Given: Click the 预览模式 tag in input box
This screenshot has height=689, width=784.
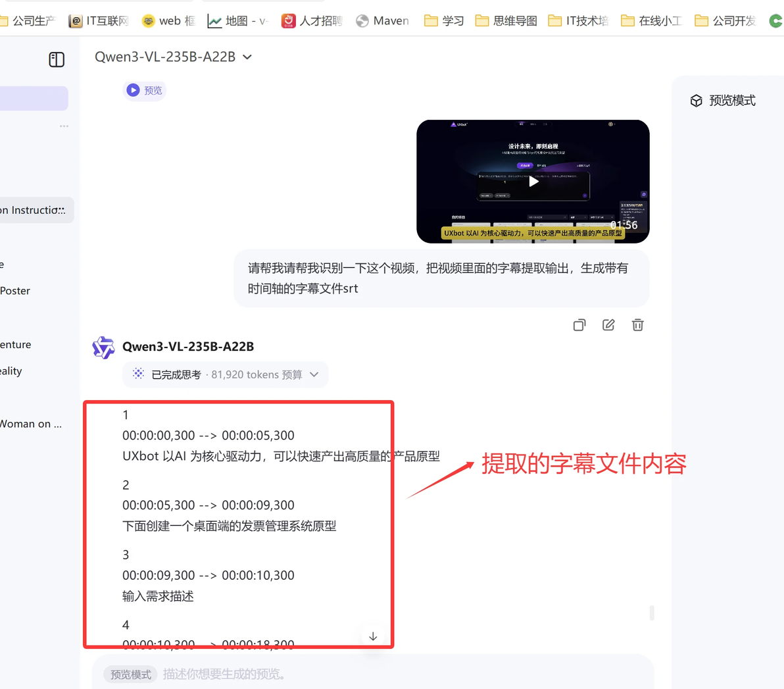Looking at the screenshot, I should [130, 675].
